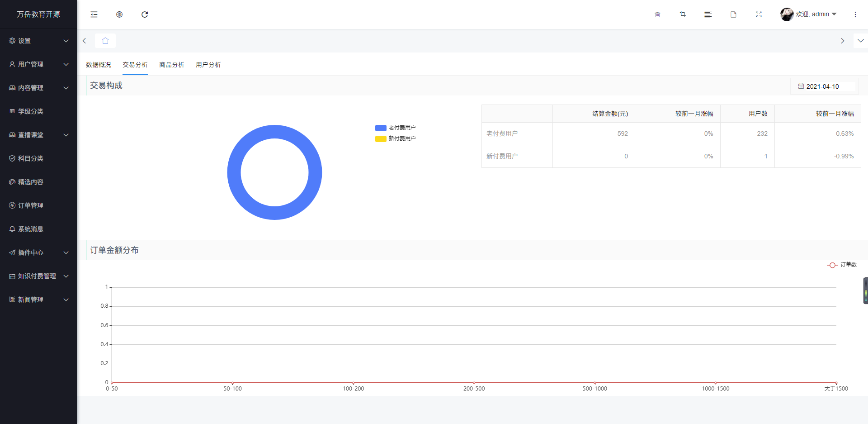Toggle fullscreen mode icon
868x424 pixels.
tap(759, 14)
